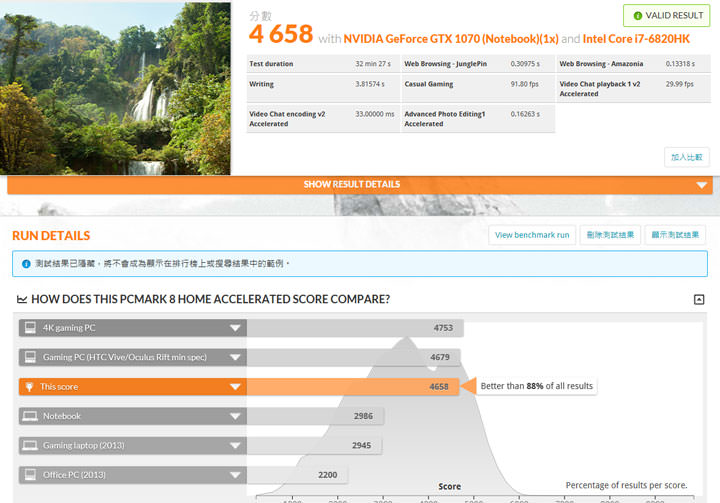Open the Notebook dropdown arrow
Image resolution: width=720 pixels, height=503 pixels.
pos(235,416)
